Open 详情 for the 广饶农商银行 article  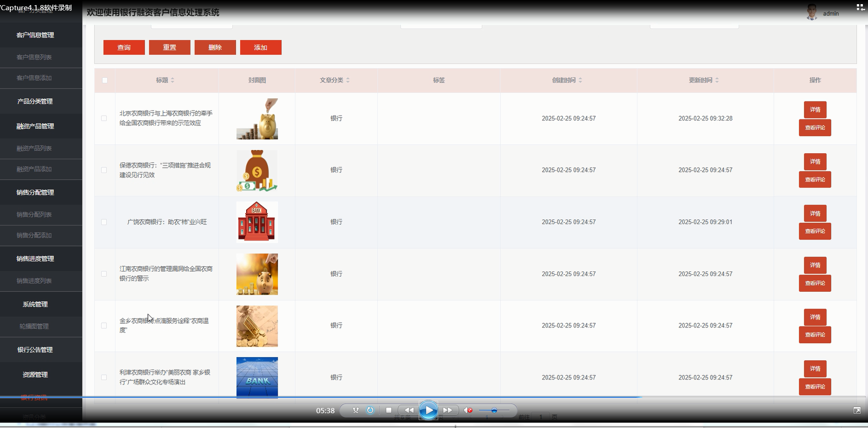pyautogui.click(x=815, y=214)
